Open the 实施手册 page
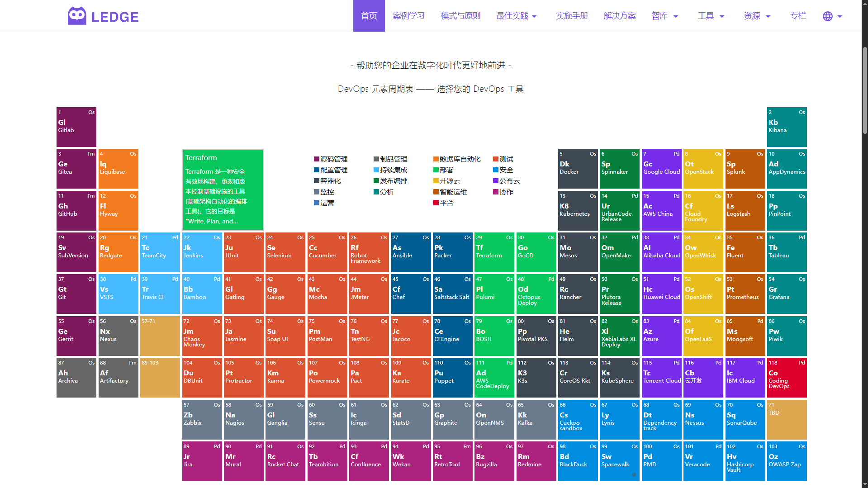868x488 pixels. (x=572, y=16)
